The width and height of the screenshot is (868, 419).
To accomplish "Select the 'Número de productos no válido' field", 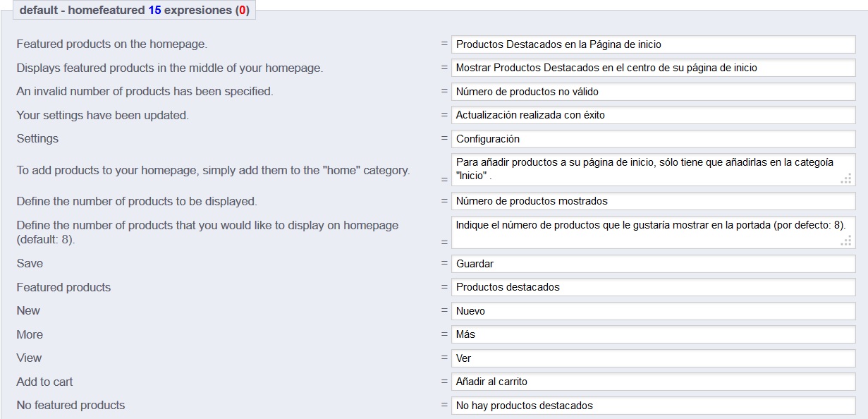I will pos(653,92).
